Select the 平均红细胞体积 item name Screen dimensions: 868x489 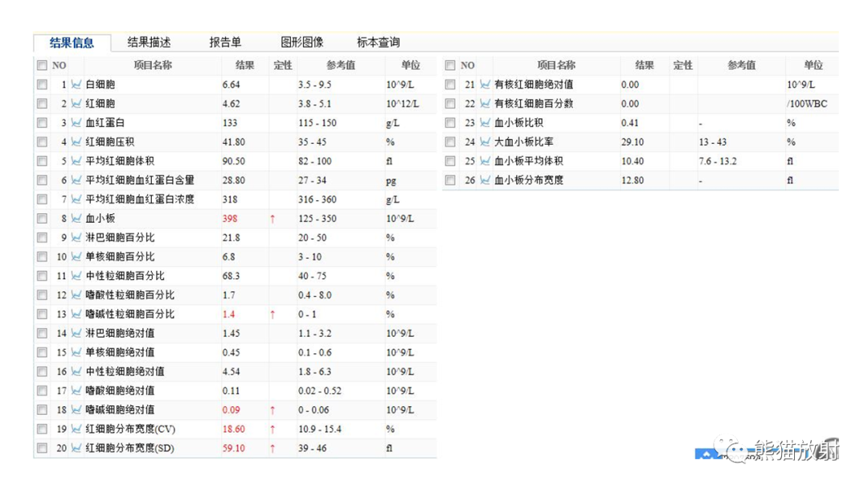pos(120,161)
